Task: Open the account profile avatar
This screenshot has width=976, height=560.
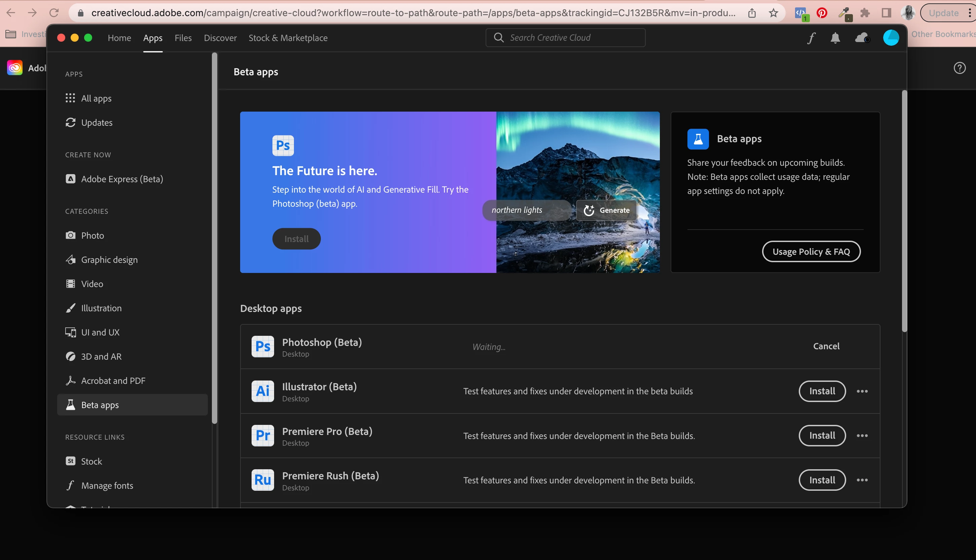Action: coord(891,38)
